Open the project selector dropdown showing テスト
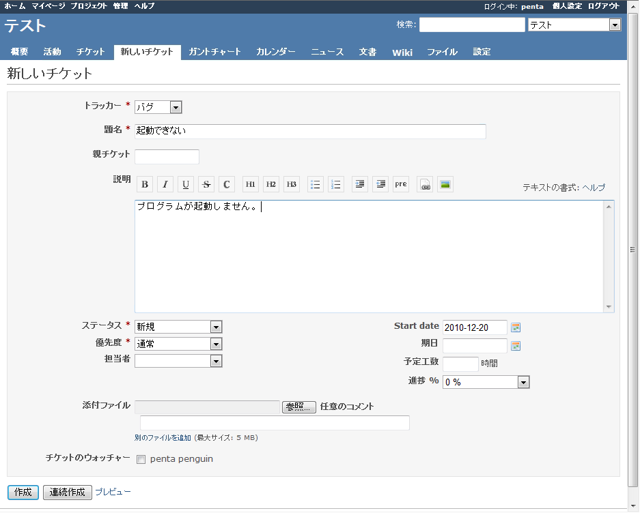The width and height of the screenshot is (640, 513). click(575, 25)
